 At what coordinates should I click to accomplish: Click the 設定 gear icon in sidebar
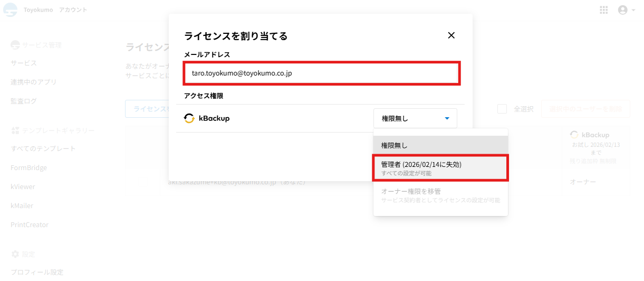click(x=15, y=254)
